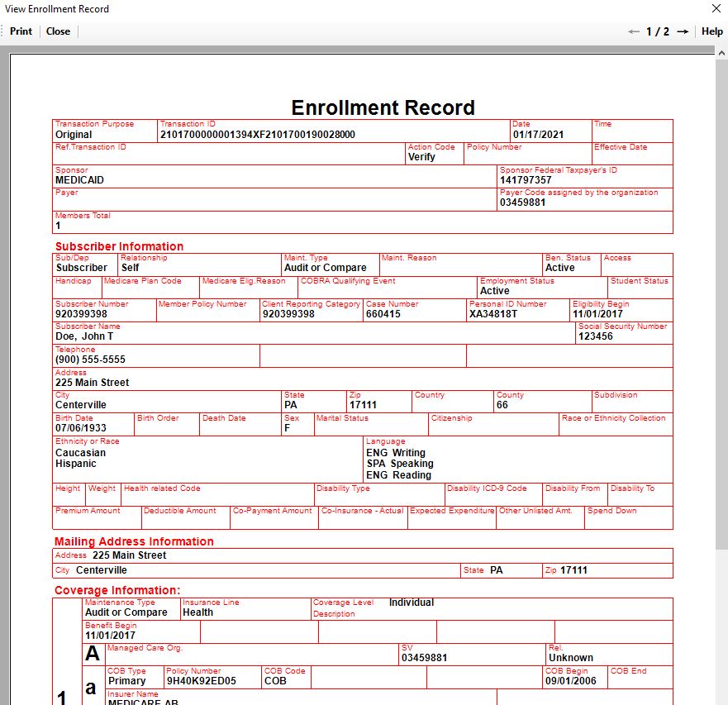Click the Language entry ENG Writing
Viewport: 728px width, 705px height.
396,453
